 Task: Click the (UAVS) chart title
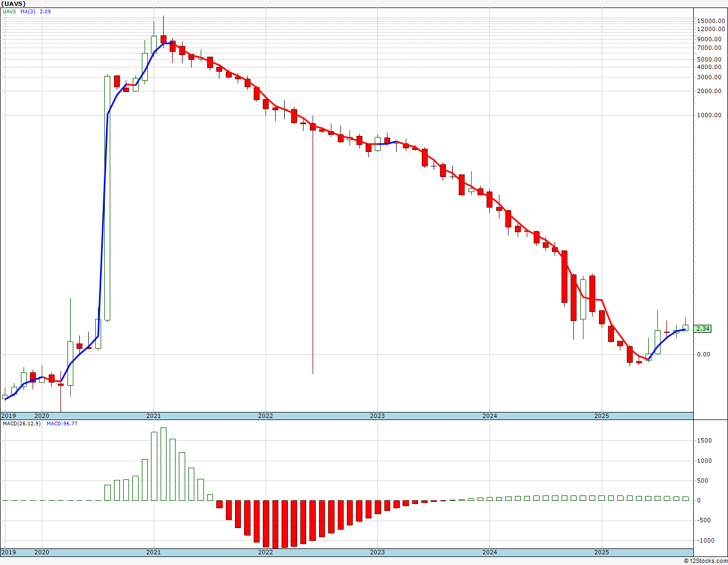point(13,3)
